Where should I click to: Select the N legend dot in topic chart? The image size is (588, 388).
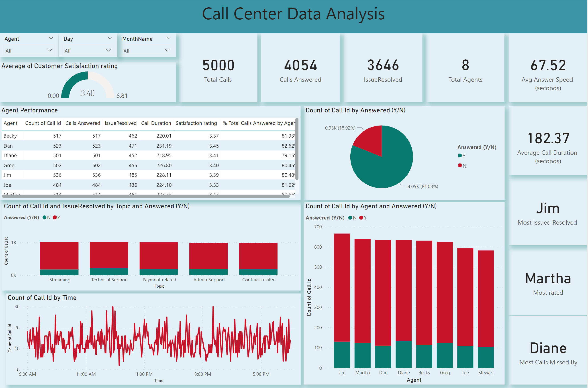[45, 217]
